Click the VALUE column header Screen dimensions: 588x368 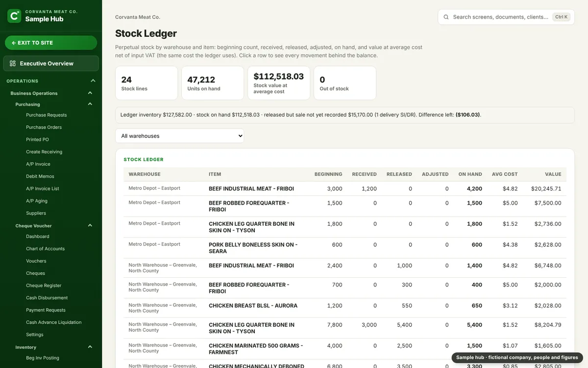click(553, 174)
